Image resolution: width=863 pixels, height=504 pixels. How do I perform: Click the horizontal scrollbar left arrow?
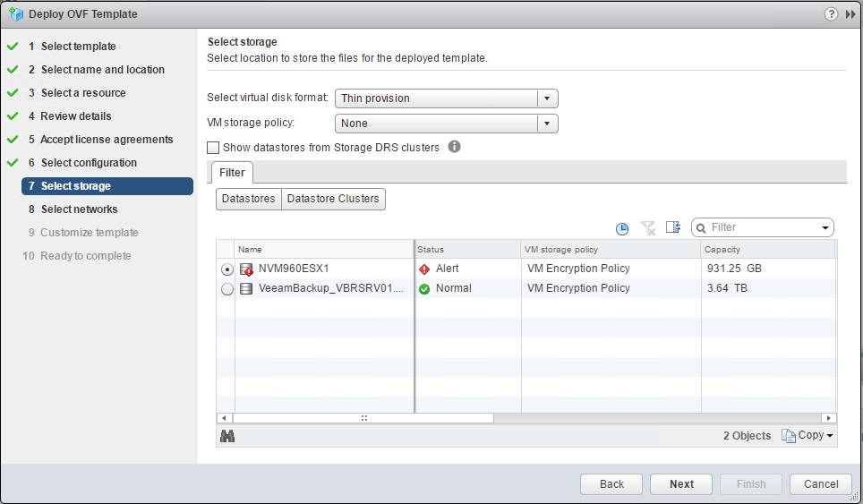pyautogui.click(x=224, y=418)
